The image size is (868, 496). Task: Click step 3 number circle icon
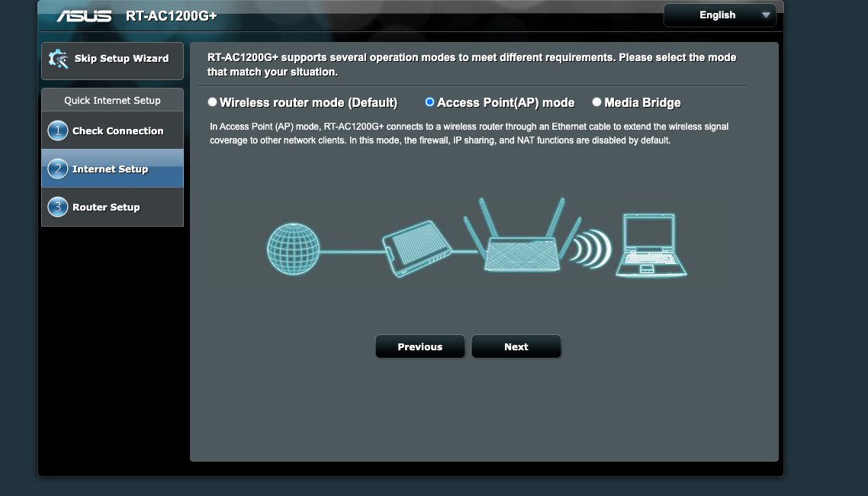coord(57,207)
